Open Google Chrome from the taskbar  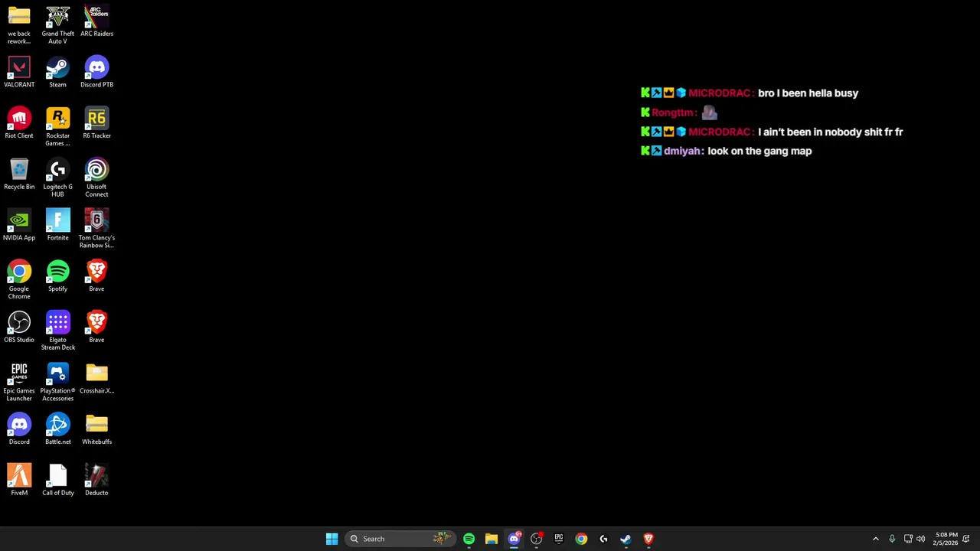(581, 539)
